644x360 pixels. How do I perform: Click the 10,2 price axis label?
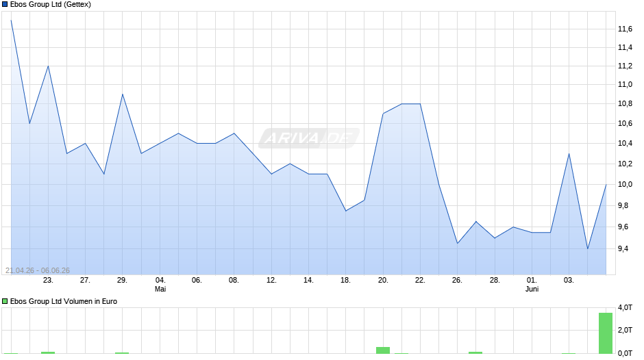[x=625, y=164]
